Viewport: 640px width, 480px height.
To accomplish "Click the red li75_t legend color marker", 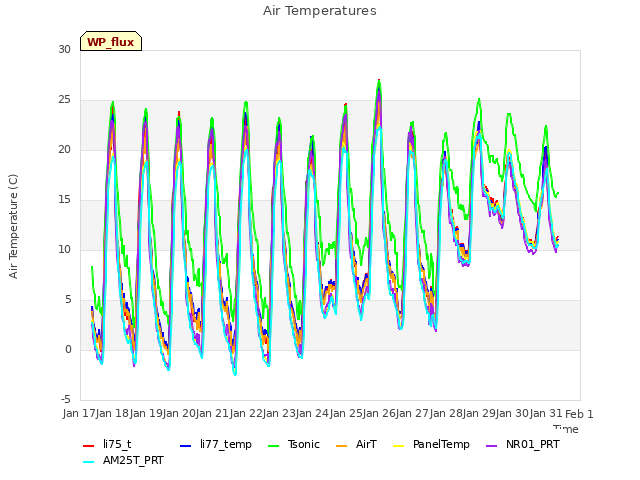I will tap(89, 446).
